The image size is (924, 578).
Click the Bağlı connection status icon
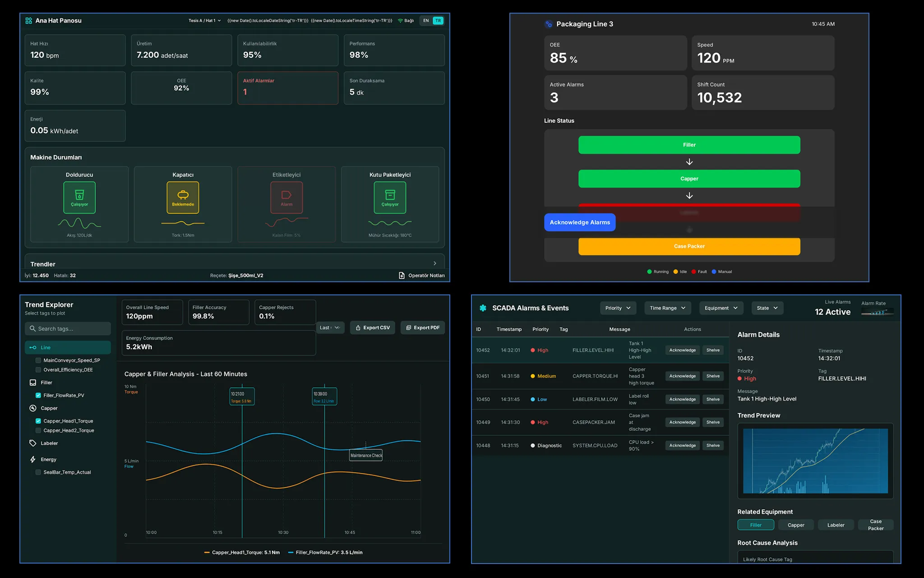[400, 20]
